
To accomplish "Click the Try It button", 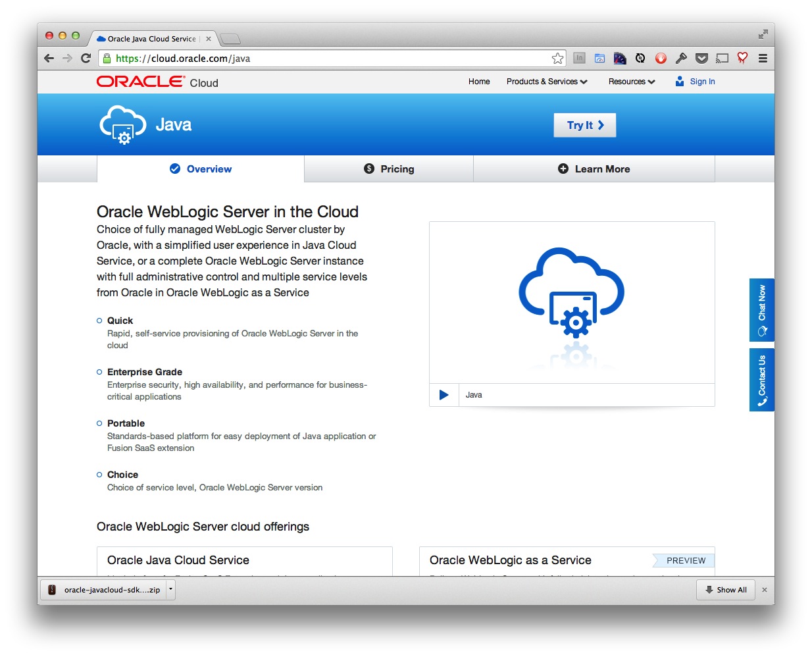I will tap(585, 125).
